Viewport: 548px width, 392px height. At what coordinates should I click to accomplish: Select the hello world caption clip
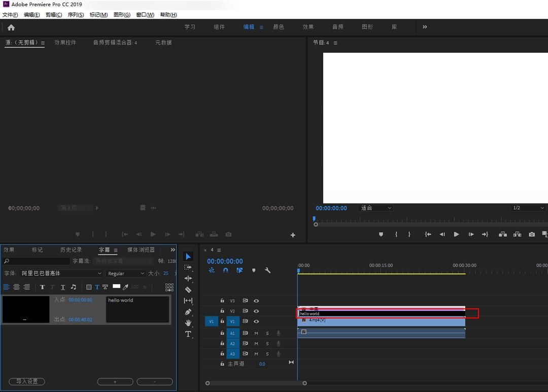point(381,313)
